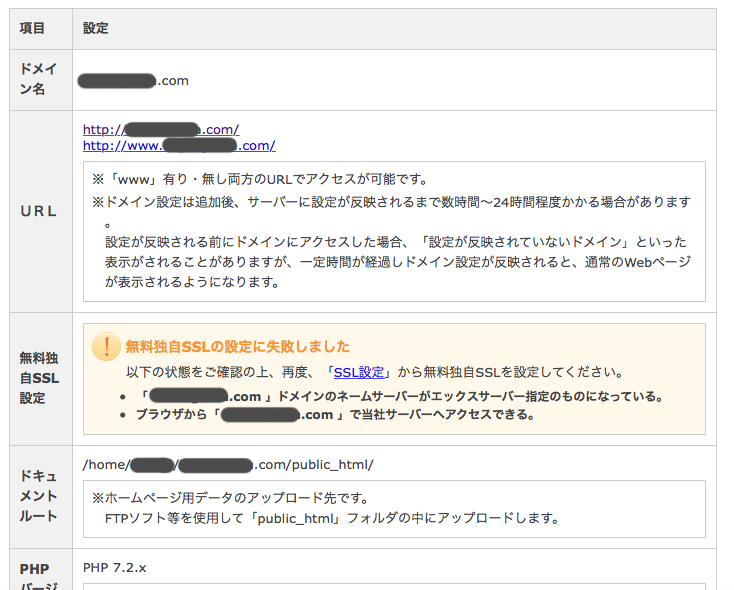Click the /home/ public_html document root path

click(228, 464)
